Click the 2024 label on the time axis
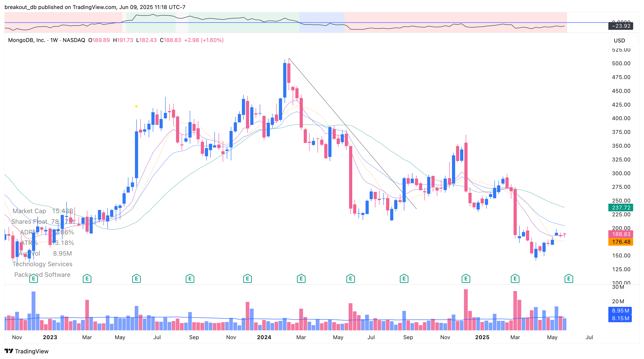Viewport: 644px width, 359px height. coord(264,337)
